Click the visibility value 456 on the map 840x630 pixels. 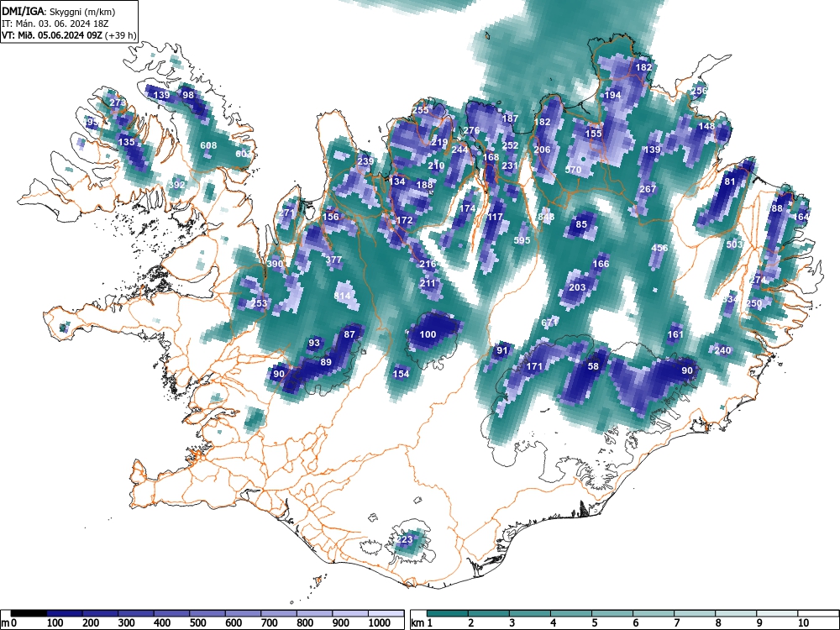[659, 248]
